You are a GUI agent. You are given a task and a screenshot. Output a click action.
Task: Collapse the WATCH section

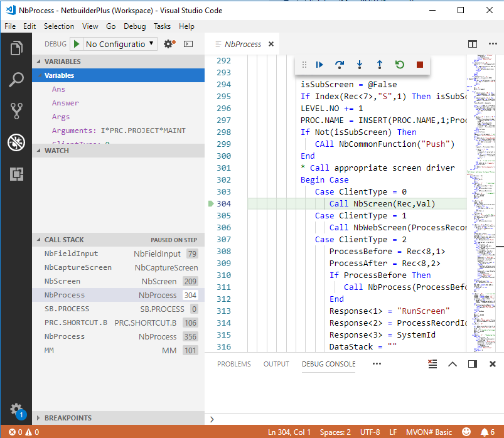pyautogui.click(x=118, y=151)
